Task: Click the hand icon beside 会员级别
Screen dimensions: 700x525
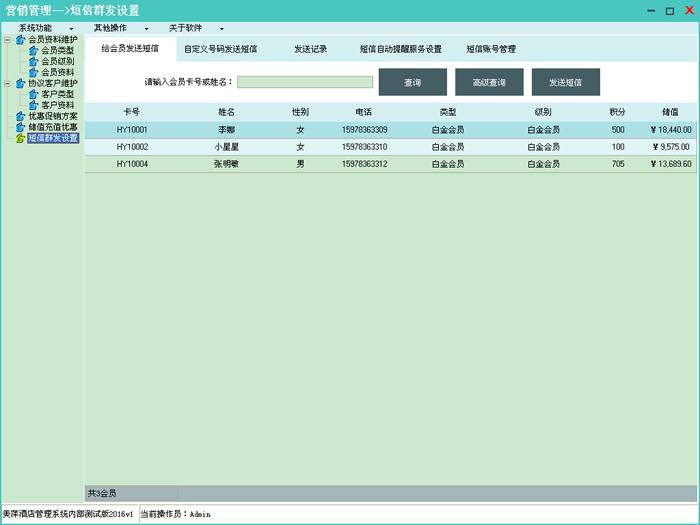Action: tap(34, 61)
